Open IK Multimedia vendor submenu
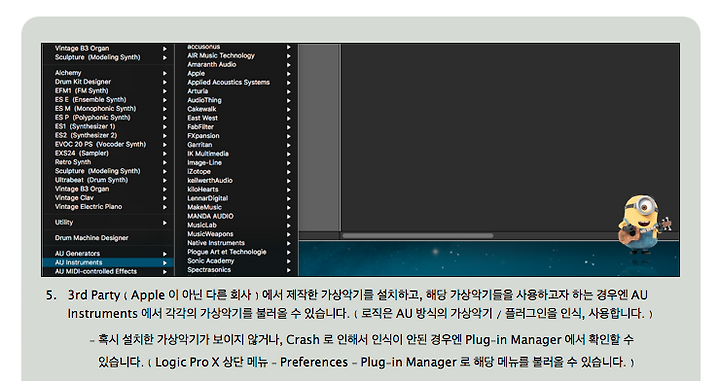The image size is (720, 381). point(237,154)
